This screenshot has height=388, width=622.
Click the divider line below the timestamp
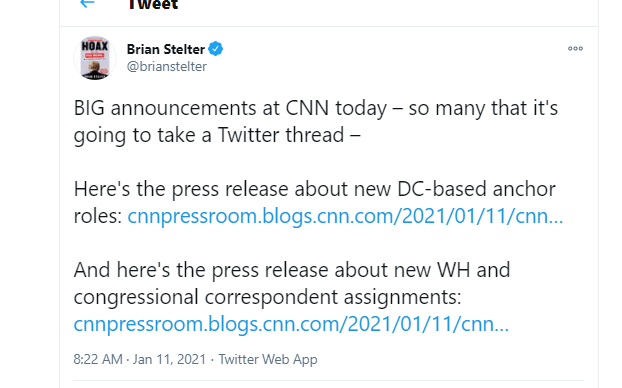[328, 381]
